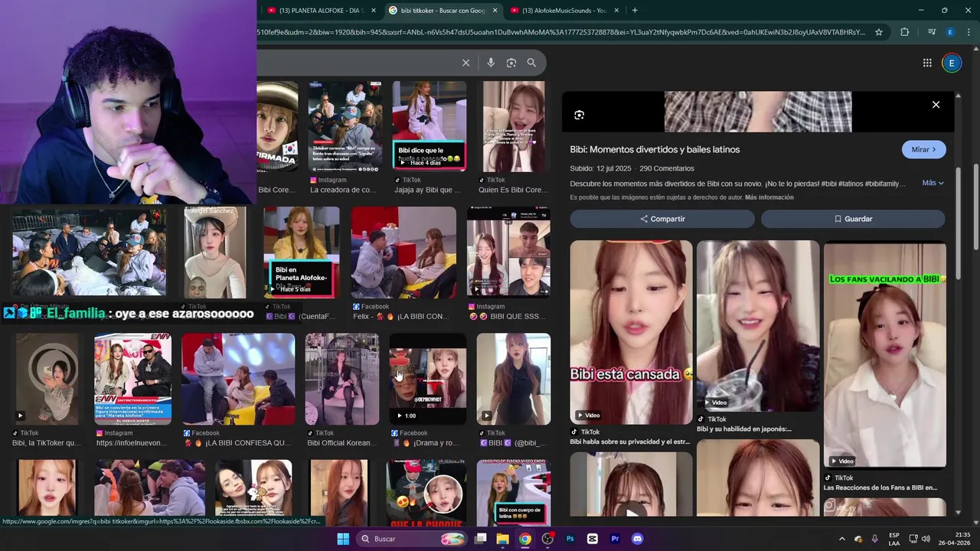Image resolution: width=980 pixels, height=551 pixels.
Task: Click the Compartir button
Action: pyautogui.click(x=662, y=219)
